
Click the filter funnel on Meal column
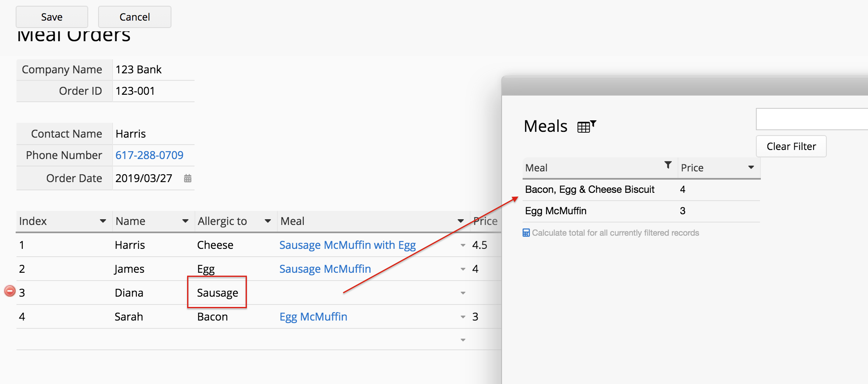coord(668,165)
